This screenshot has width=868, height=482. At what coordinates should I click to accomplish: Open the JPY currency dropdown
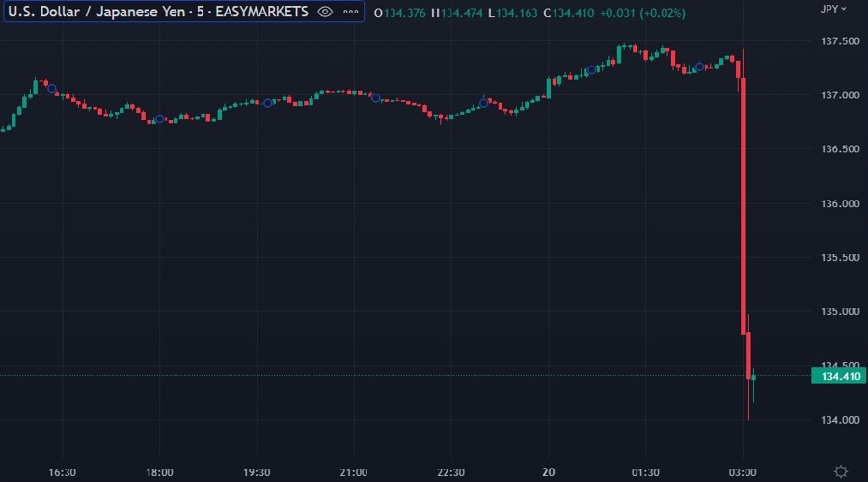(x=833, y=9)
